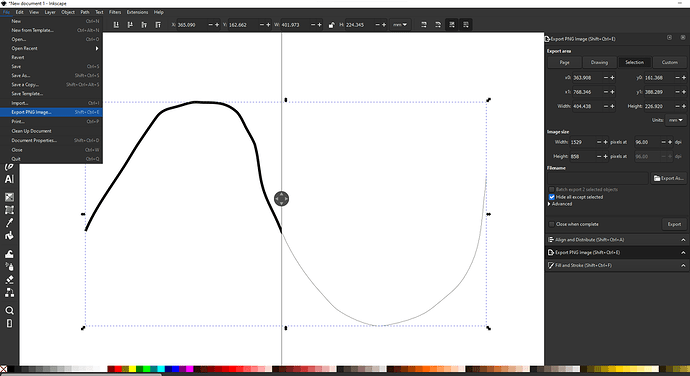The height and width of the screenshot is (376, 690).
Task: Click the X position field in toolbar
Action: [x=192, y=25]
